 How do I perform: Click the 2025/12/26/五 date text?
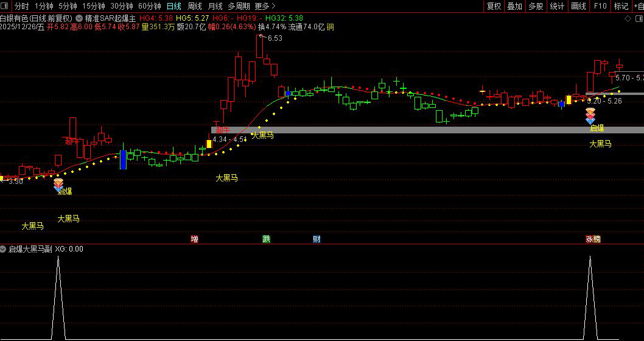(23, 27)
